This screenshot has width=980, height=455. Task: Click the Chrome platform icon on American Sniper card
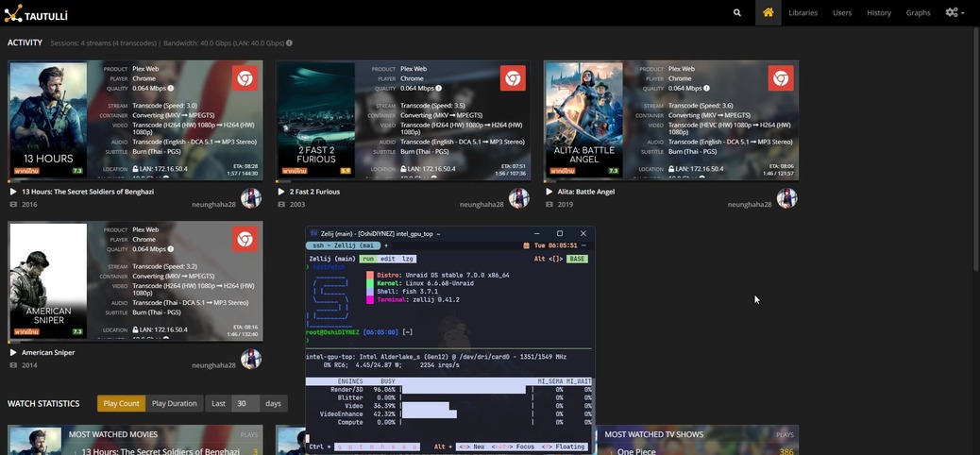[x=245, y=239]
